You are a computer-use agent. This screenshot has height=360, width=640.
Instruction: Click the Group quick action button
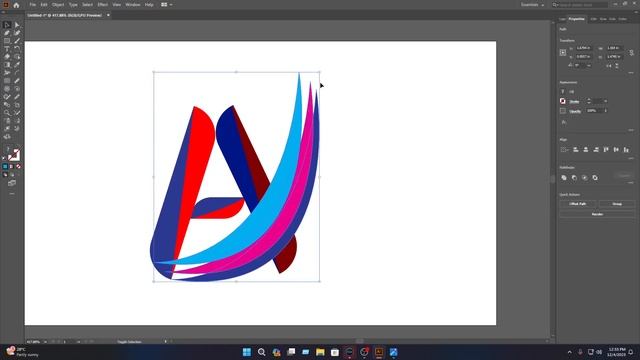click(x=617, y=204)
